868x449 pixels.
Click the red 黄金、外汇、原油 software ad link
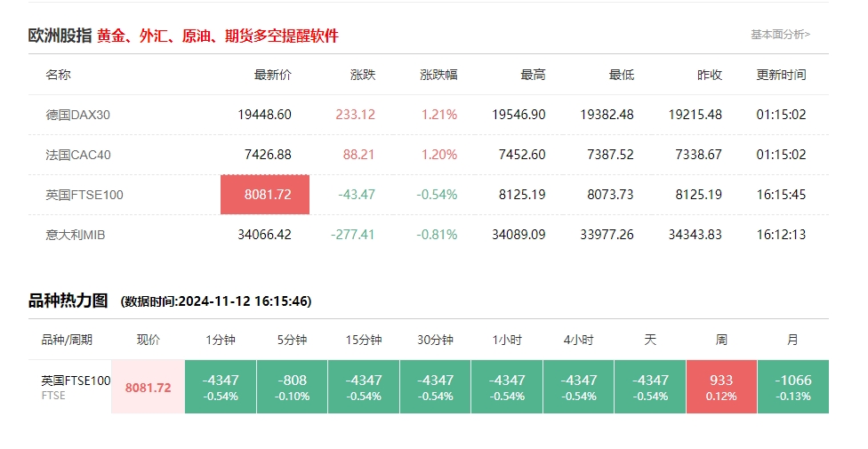pyautogui.click(x=218, y=36)
